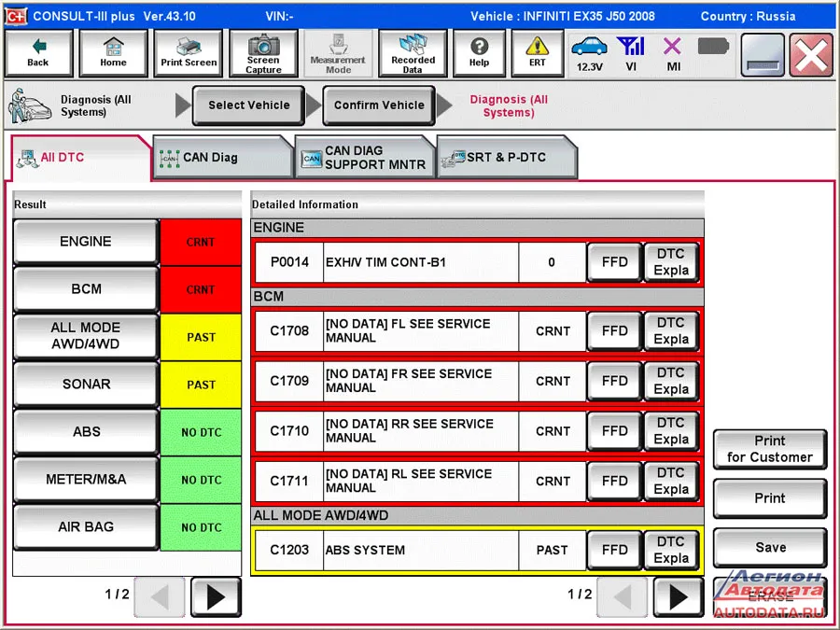Open DTC Expla for C1711
The image size is (840, 630).
[671, 482]
